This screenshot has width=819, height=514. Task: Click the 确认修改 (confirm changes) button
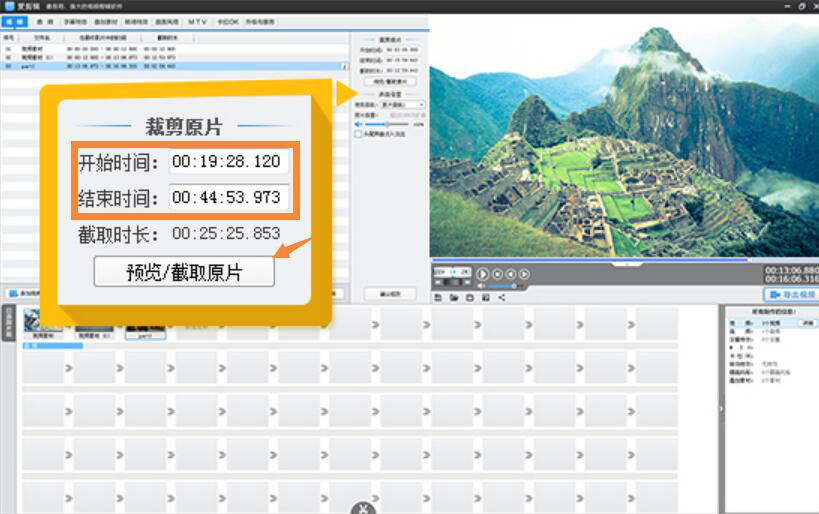click(389, 294)
